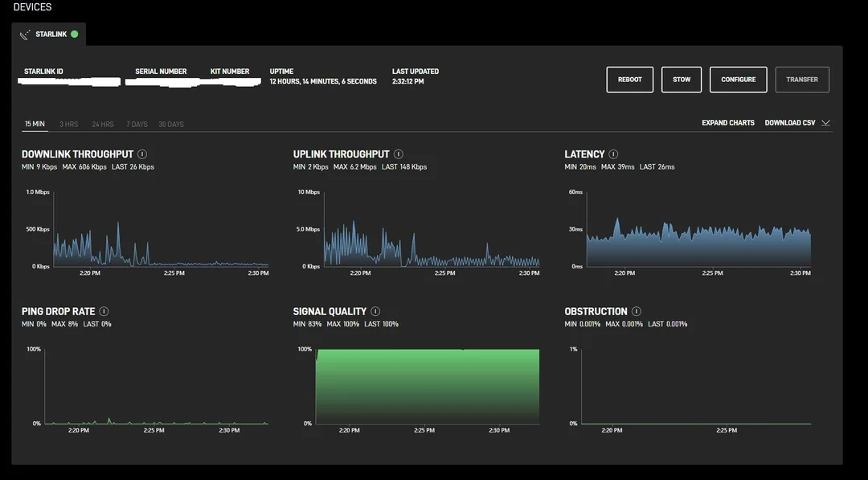Click the 'DEVICES' heading

coord(33,7)
